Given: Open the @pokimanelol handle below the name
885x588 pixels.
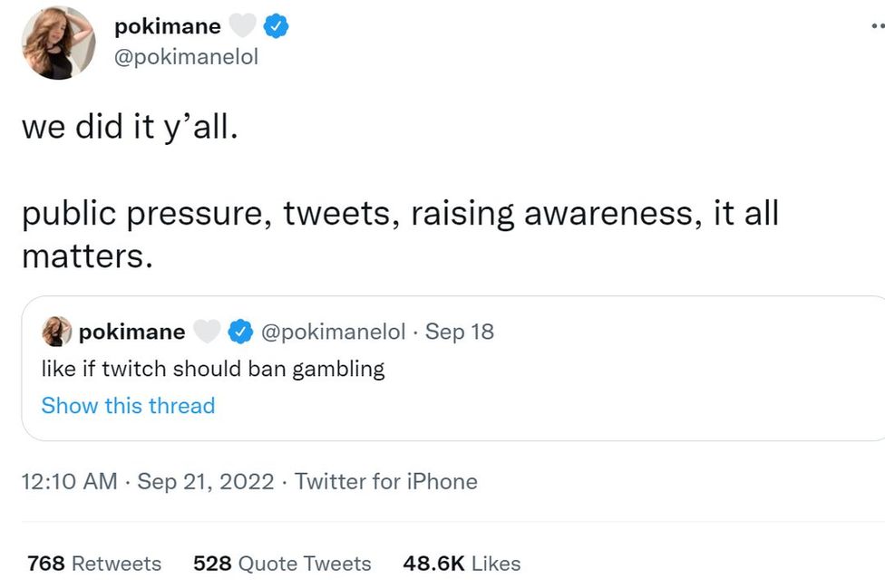Looking at the screenshot, I should (x=186, y=56).
